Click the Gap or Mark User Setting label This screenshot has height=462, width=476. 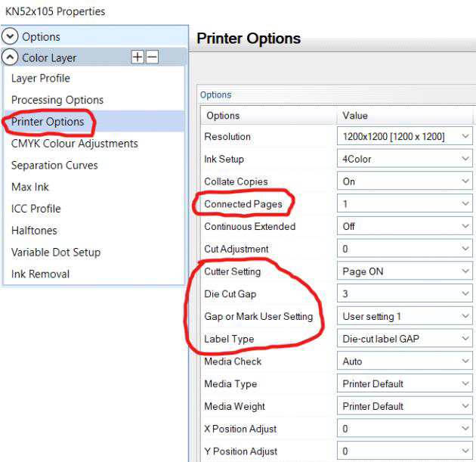pos(258,316)
